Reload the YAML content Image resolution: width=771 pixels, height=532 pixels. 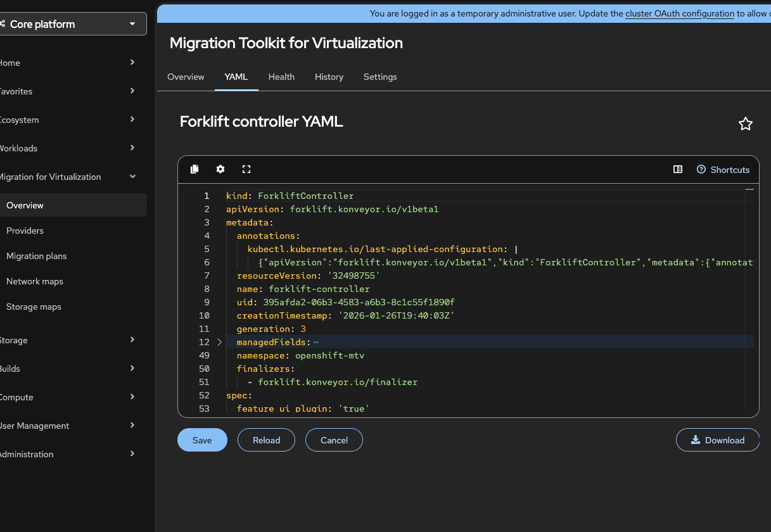266,440
